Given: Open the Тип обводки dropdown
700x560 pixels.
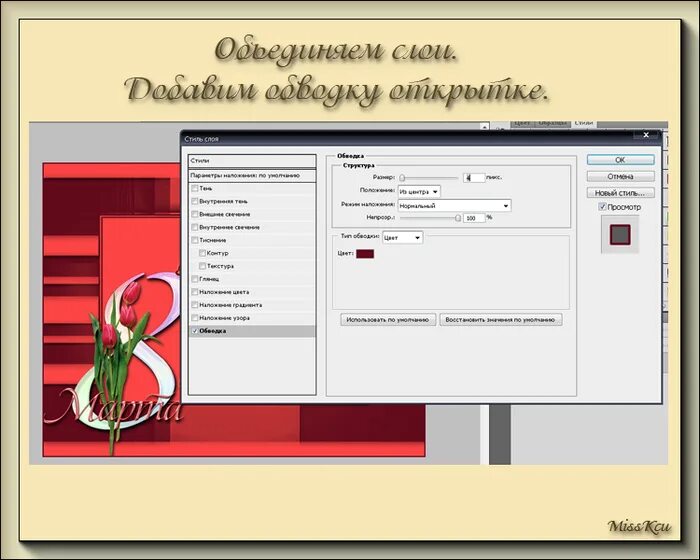Looking at the screenshot, I should [402, 238].
